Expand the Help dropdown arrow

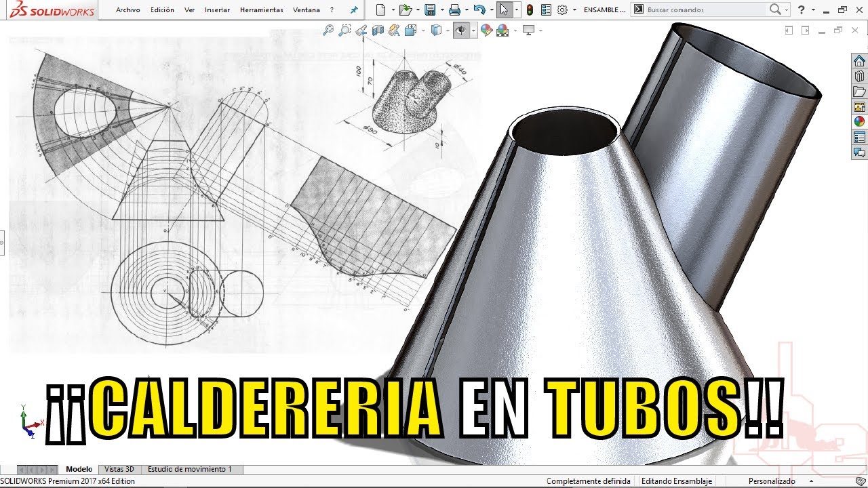tap(812, 10)
